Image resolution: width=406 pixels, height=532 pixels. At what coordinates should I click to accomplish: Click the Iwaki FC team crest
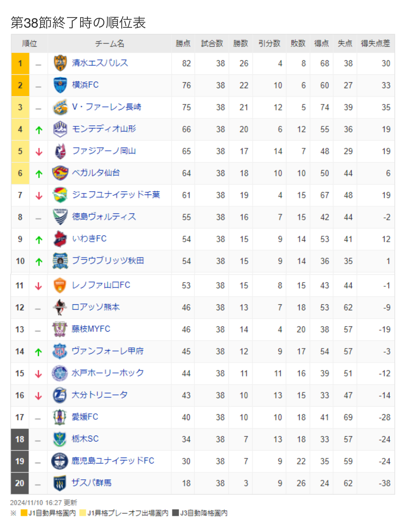click(60, 239)
